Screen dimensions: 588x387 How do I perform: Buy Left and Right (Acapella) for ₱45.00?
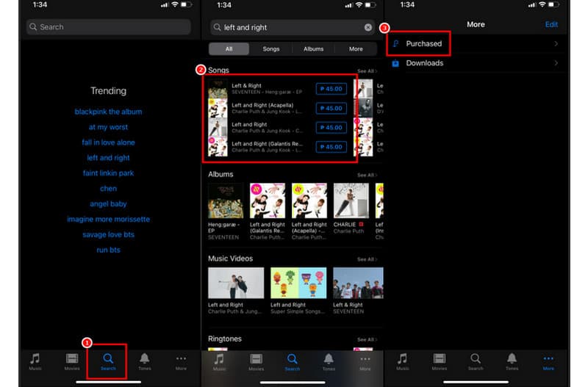pyautogui.click(x=331, y=108)
